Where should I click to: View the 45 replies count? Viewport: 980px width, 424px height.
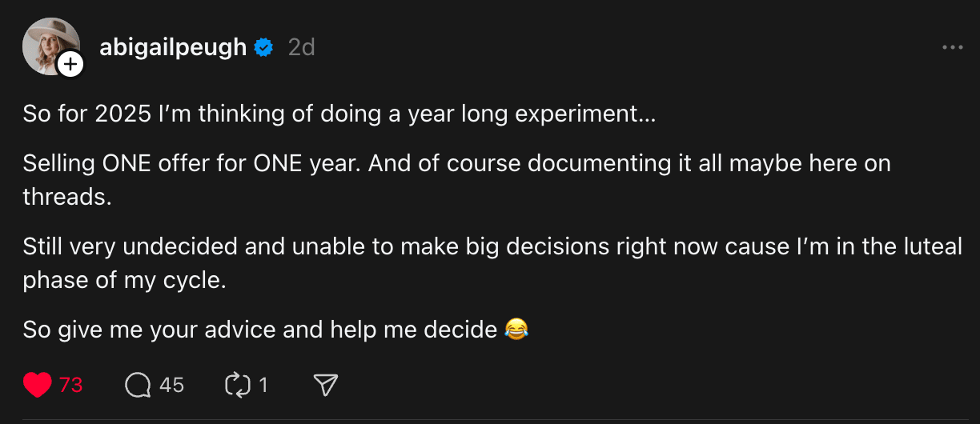[172, 386]
